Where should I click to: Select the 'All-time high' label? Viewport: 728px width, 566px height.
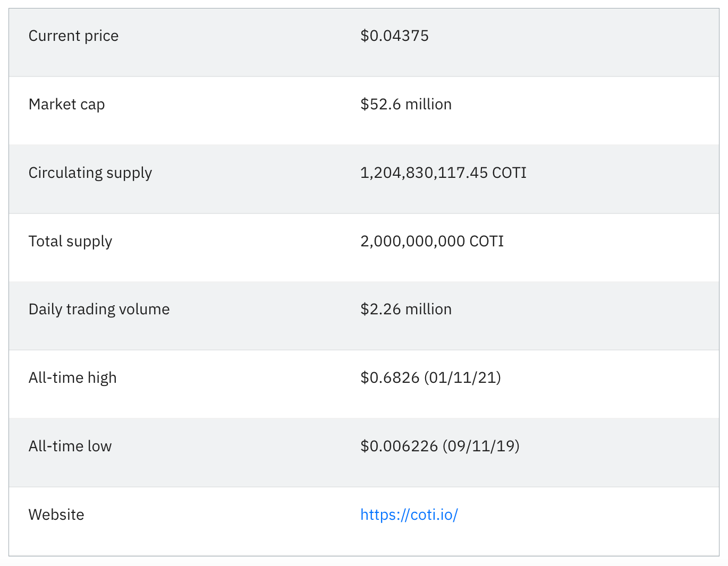72,378
